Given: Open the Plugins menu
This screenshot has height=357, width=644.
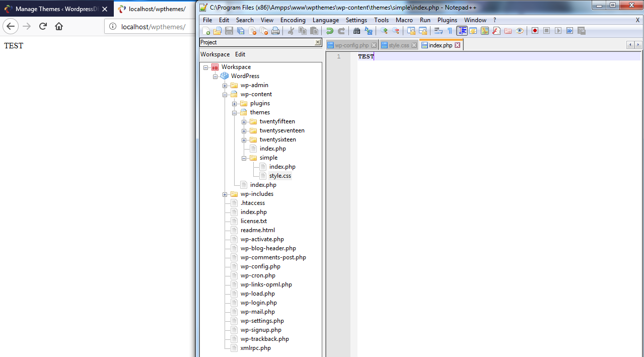Looking at the screenshot, I should click(447, 20).
